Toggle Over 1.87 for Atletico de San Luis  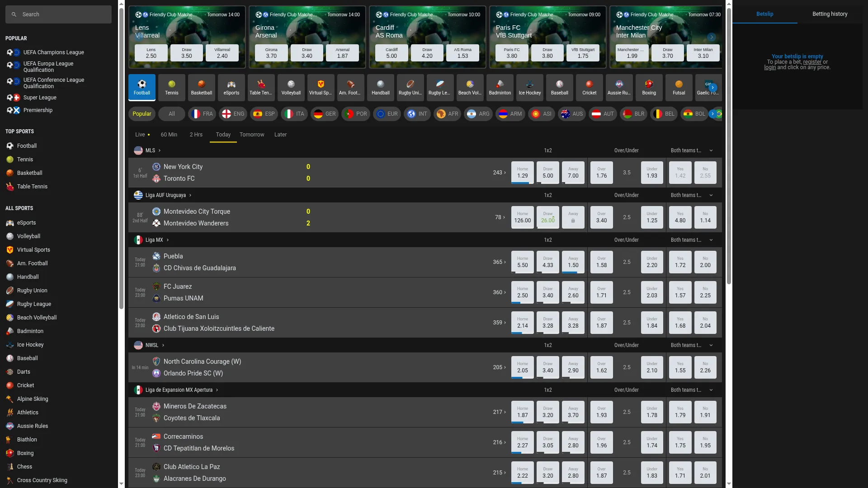point(602,323)
